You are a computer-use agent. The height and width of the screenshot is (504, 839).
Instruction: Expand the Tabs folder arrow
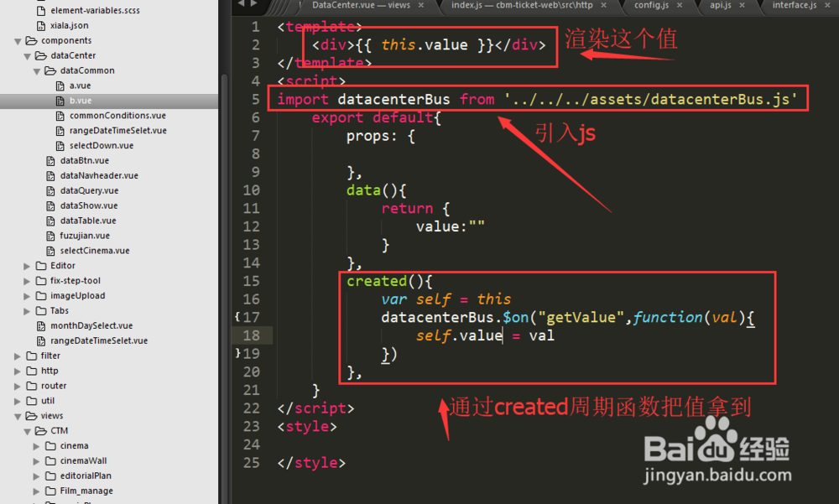click(27, 311)
